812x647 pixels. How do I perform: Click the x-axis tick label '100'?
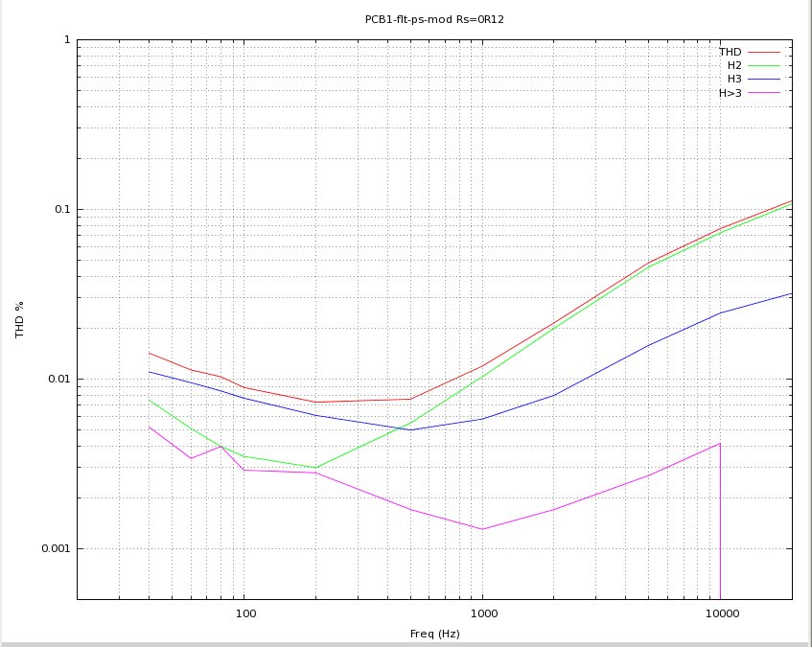pyautogui.click(x=245, y=613)
